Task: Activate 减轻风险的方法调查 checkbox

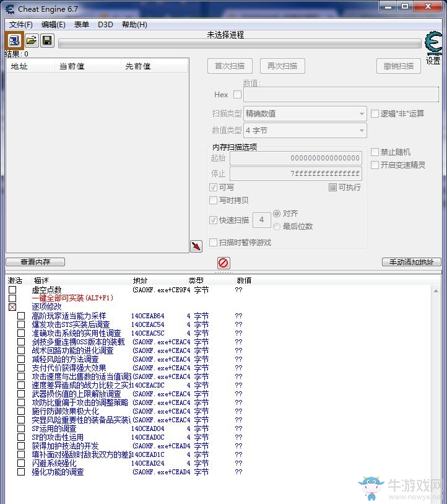Action: click(x=21, y=359)
